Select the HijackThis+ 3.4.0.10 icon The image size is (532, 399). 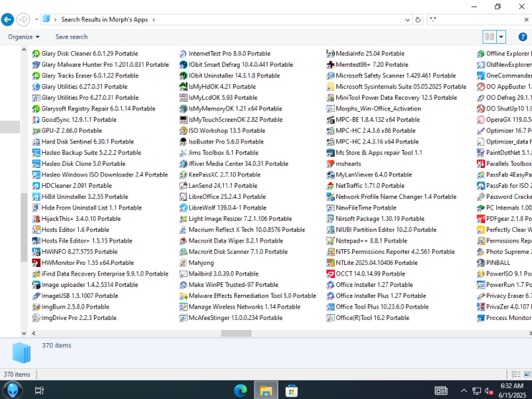point(36,219)
